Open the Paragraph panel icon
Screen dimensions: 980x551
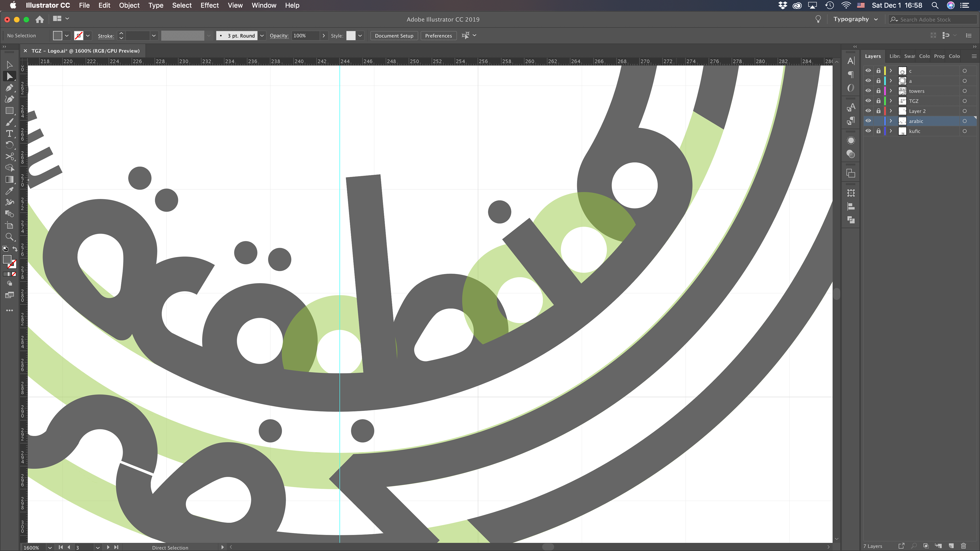pos(851,74)
